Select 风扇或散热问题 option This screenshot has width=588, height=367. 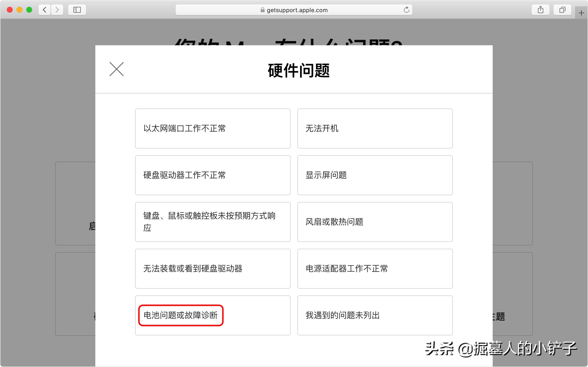coord(374,222)
